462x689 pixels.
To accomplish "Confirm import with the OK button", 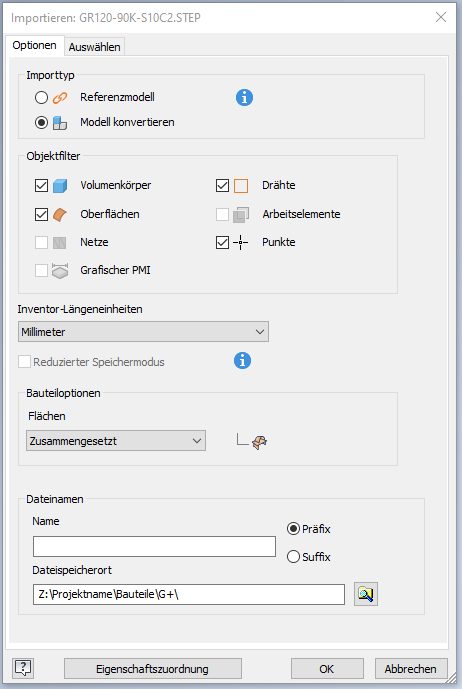I will click(327, 669).
